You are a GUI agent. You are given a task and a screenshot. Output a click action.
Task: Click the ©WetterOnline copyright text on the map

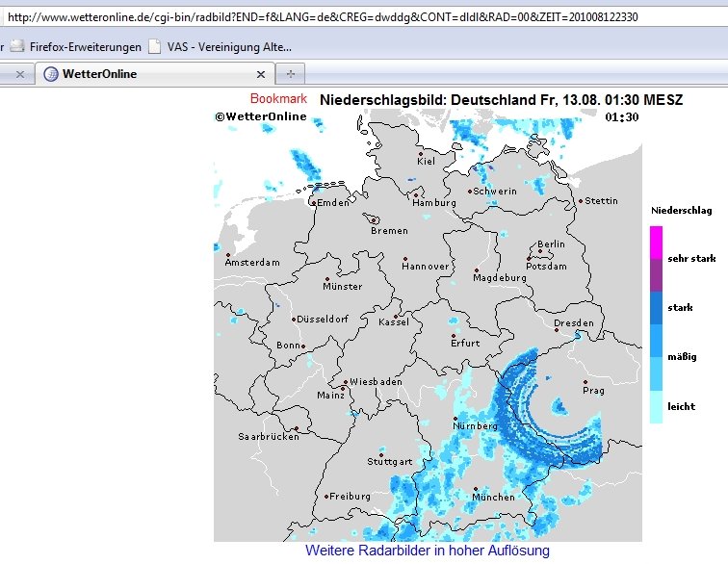[x=261, y=116]
